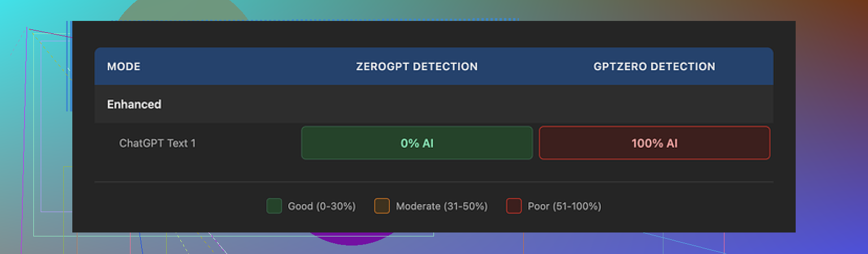Click the orange Moderate legend swatch
The image size is (868, 254).
tap(382, 206)
